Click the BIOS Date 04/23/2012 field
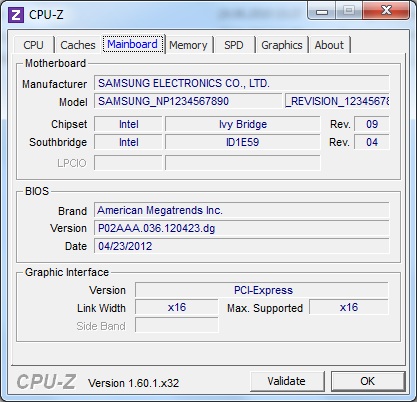 [242, 246]
